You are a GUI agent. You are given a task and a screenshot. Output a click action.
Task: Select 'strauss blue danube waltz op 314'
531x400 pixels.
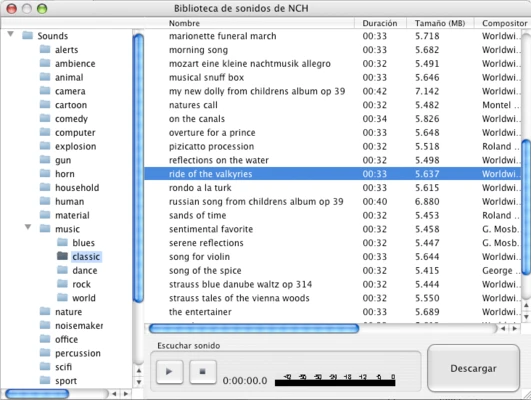tap(332, 284)
